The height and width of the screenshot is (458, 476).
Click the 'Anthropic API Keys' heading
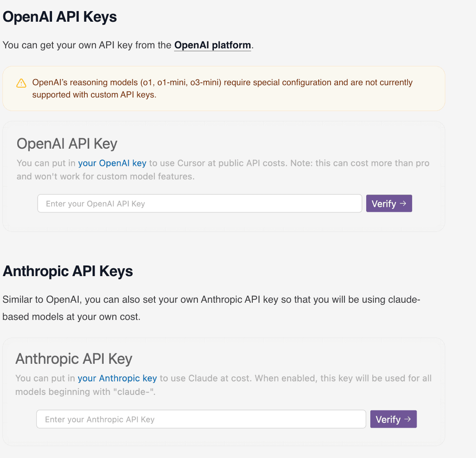(x=68, y=271)
